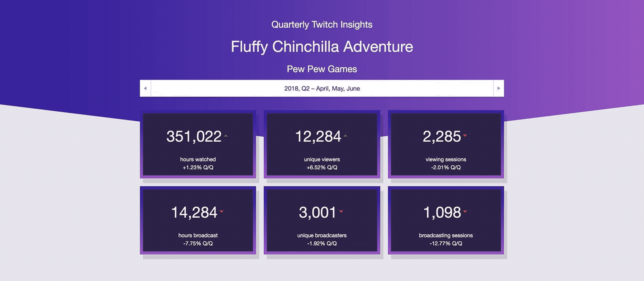
Task: Open the hours broadcast card
Action: click(x=198, y=220)
